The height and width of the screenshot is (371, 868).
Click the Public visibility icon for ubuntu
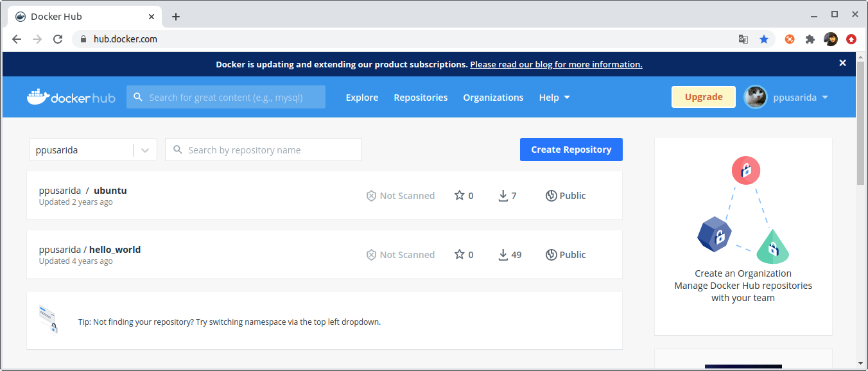point(551,196)
